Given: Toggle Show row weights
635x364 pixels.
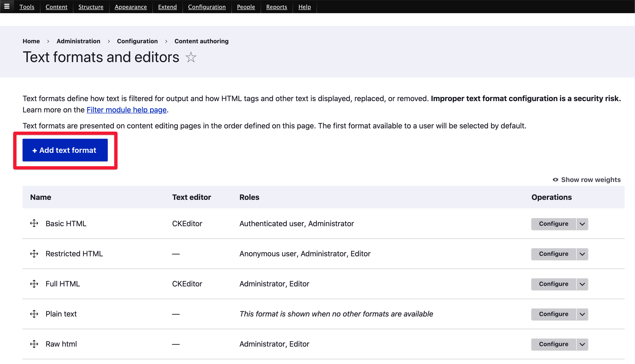Looking at the screenshot, I should tap(587, 179).
